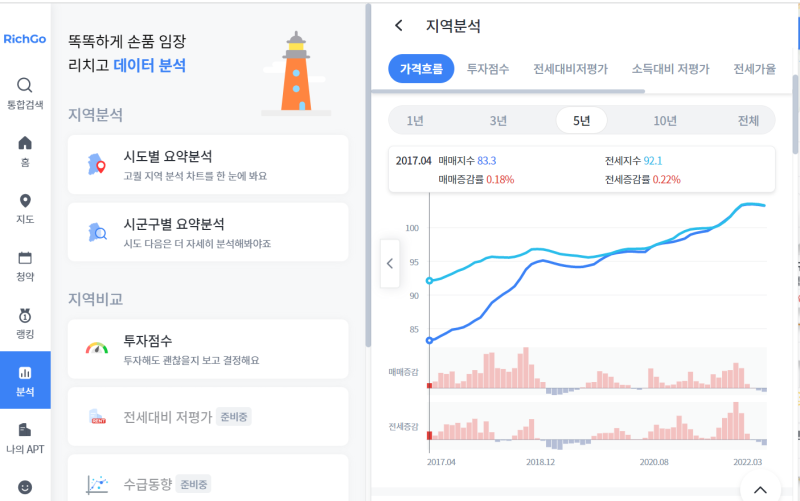Click the 매매지수 83.3 value

coord(486,161)
